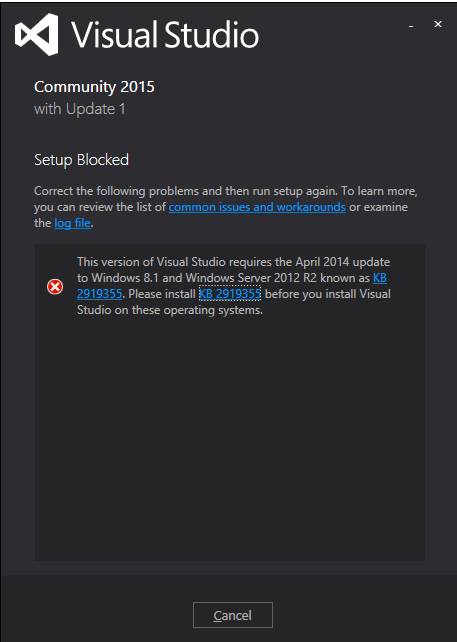This screenshot has width=457, height=642.
Task: Open the log file link
Action: pos(72,223)
